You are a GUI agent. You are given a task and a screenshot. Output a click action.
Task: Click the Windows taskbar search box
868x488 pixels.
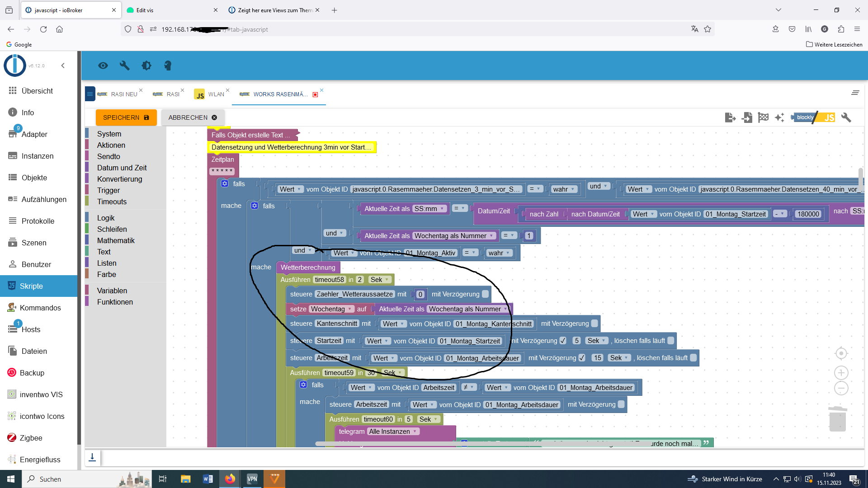click(x=86, y=479)
